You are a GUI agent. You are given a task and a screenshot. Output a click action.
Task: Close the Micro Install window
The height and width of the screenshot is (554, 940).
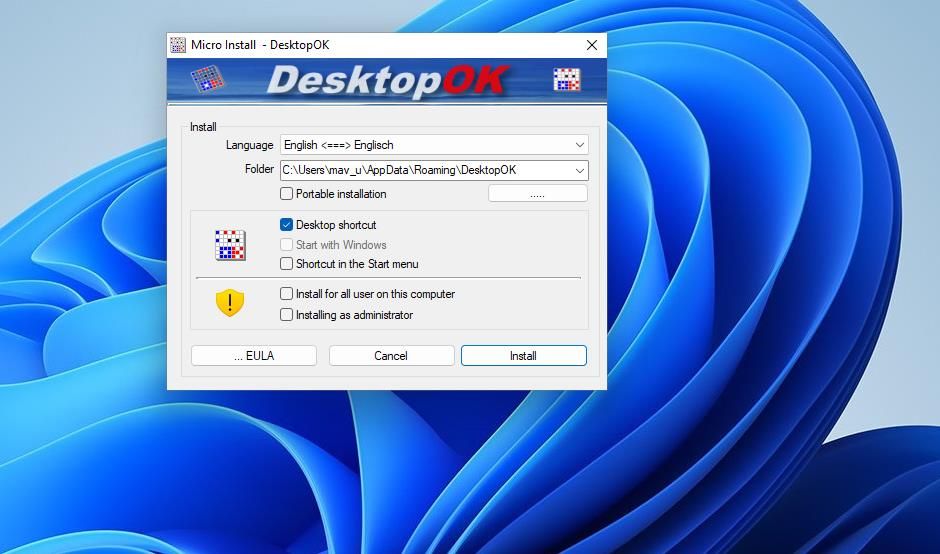tap(591, 45)
